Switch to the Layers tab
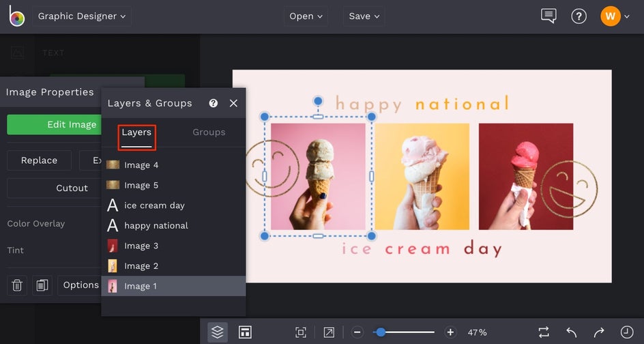644x344 pixels. click(x=136, y=132)
